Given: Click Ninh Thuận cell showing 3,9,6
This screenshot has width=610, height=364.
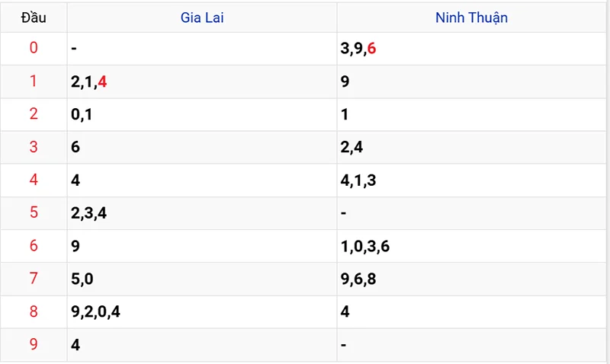Looking at the screenshot, I should pyautogui.click(x=358, y=49).
